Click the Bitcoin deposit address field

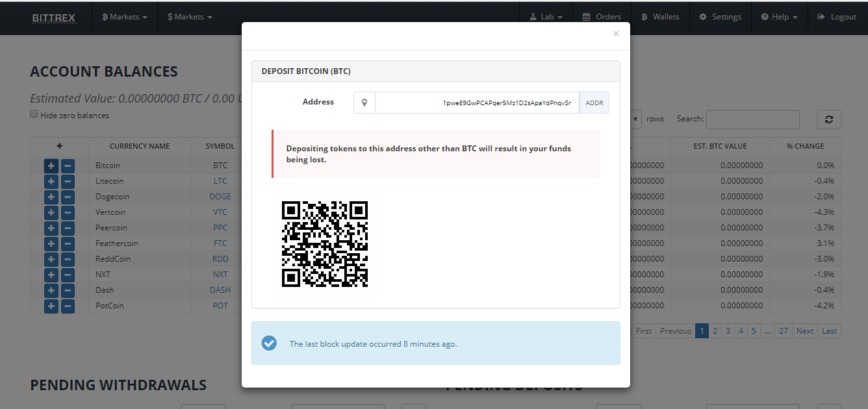(477, 103)
